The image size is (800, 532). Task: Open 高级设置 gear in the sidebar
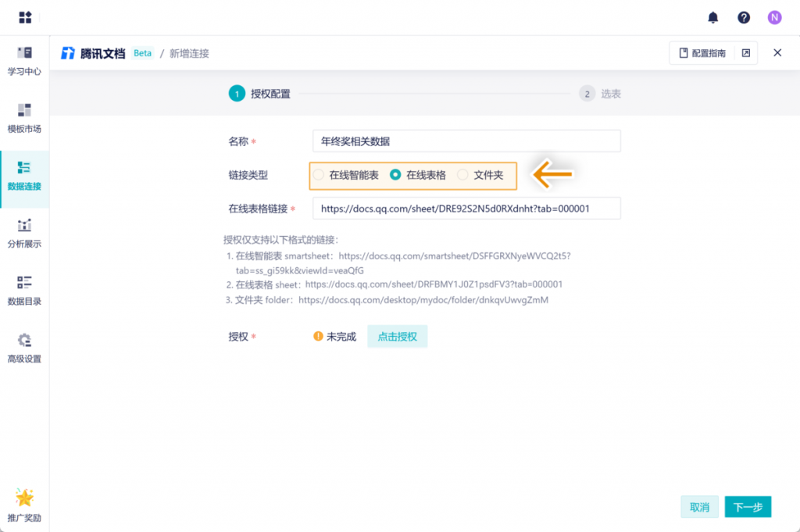24,348
